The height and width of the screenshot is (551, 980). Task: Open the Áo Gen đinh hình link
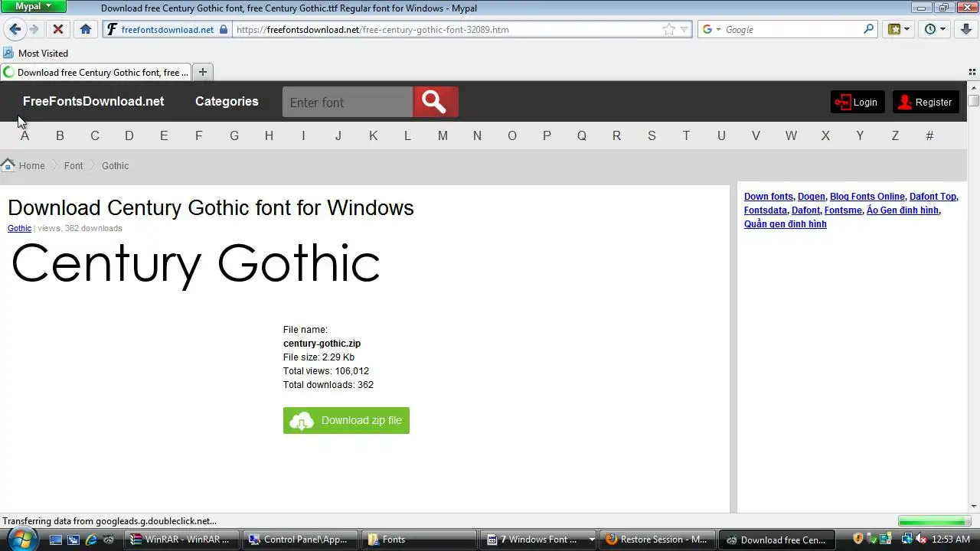click(903, 210)
